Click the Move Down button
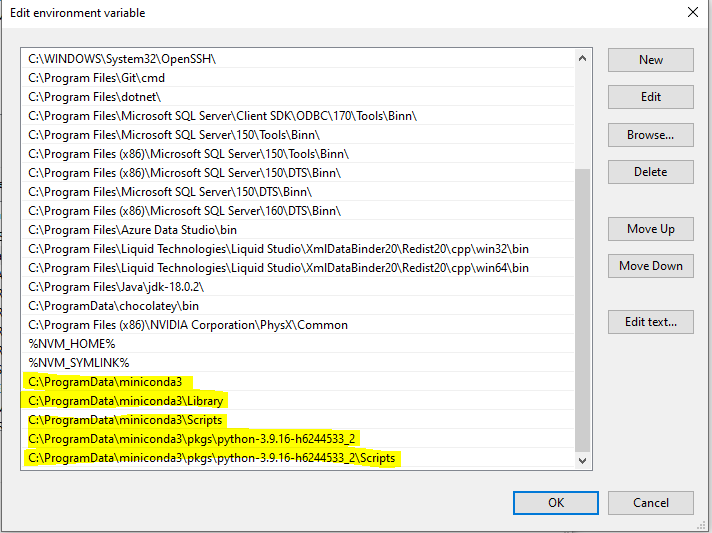Viewport: 712px width, 533px height. 651,266
